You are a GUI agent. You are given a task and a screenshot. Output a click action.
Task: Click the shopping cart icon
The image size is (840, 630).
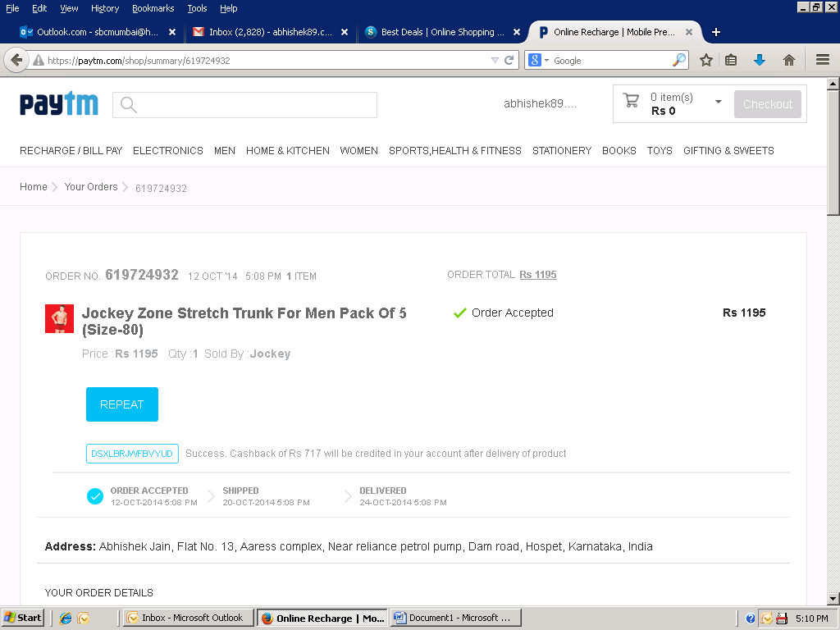631,101
